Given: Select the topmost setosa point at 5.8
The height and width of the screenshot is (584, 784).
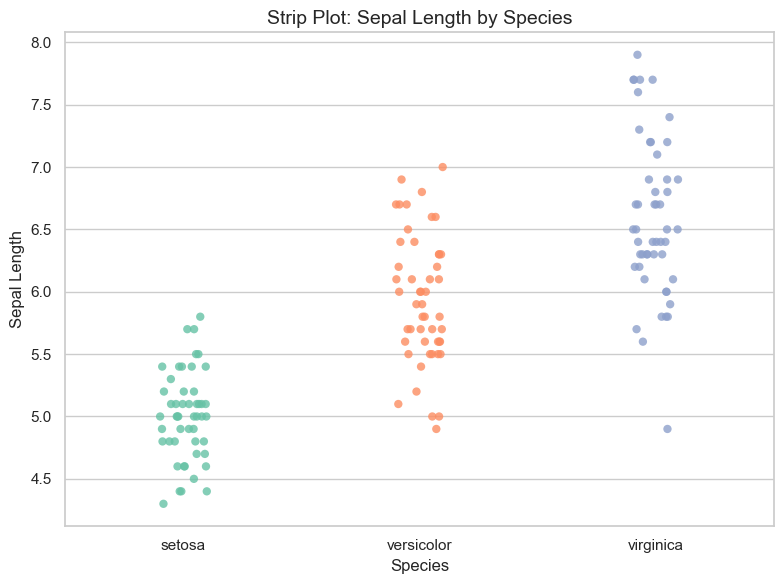Looking at the screenshot, I should (x=200, y=316).
